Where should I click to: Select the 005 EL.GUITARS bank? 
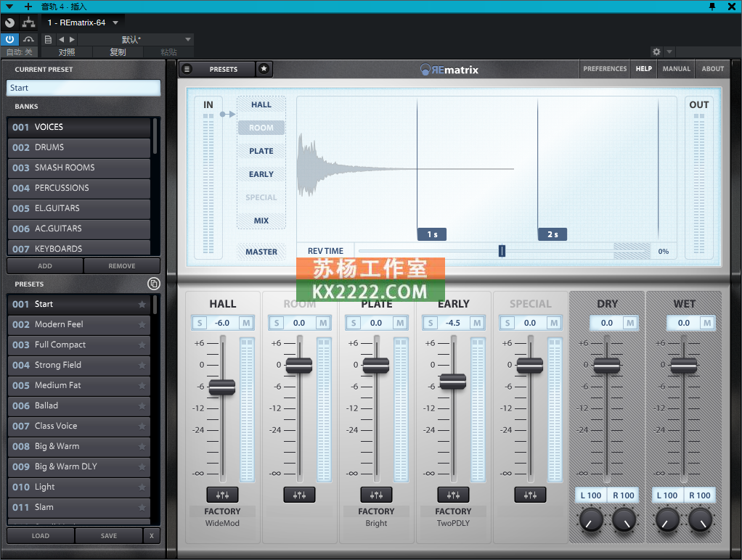[78, 209]
